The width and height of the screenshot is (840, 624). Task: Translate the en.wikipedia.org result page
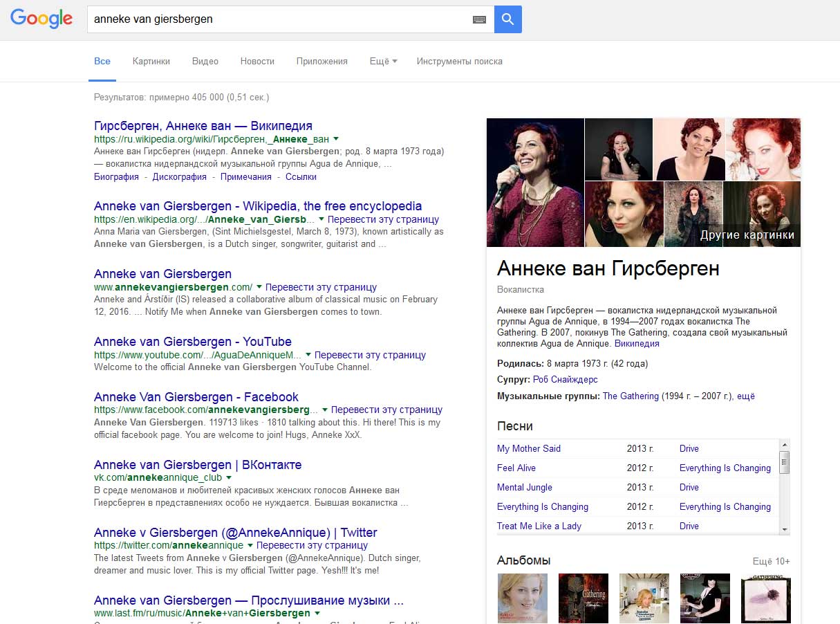point(384,219)
